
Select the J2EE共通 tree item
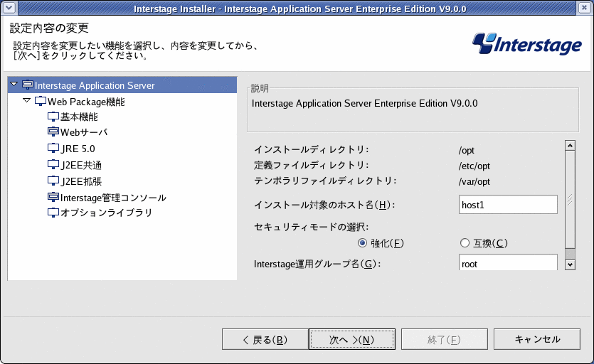point(81,165)
